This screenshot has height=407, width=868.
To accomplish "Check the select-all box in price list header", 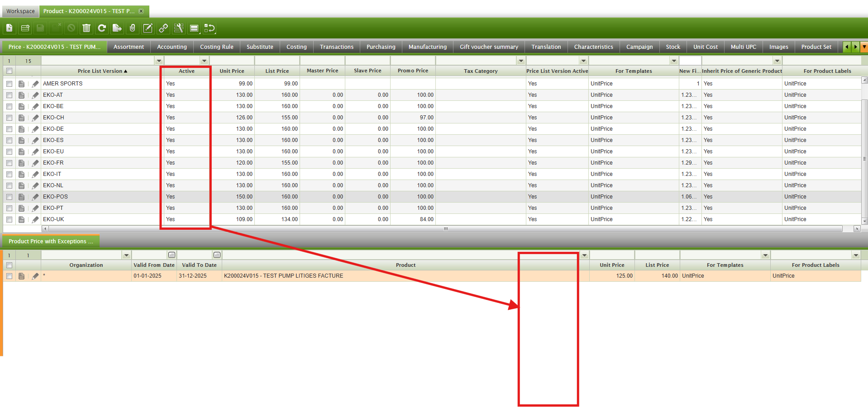I will [x=9, y=71].
